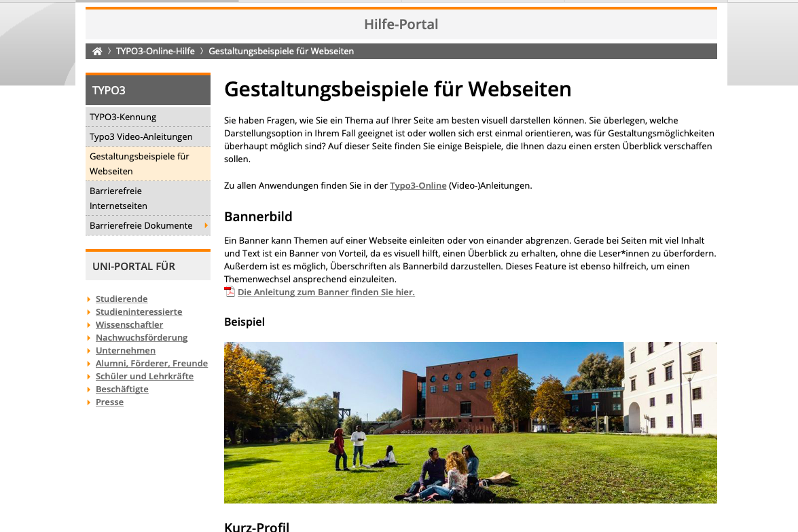Open TYPO3-Online-Hilfe breadcrumb
Image resolution: width=798 pixels, height=532 pixels.
(156, 52)
